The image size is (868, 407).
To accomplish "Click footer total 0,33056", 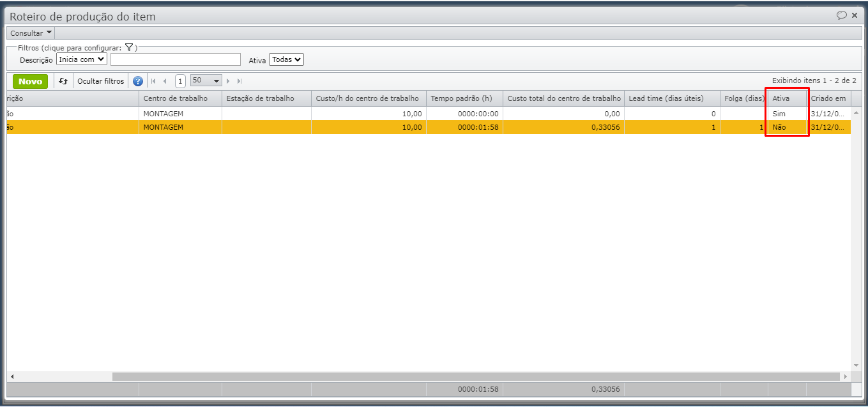I will click(x=605, y=388).
